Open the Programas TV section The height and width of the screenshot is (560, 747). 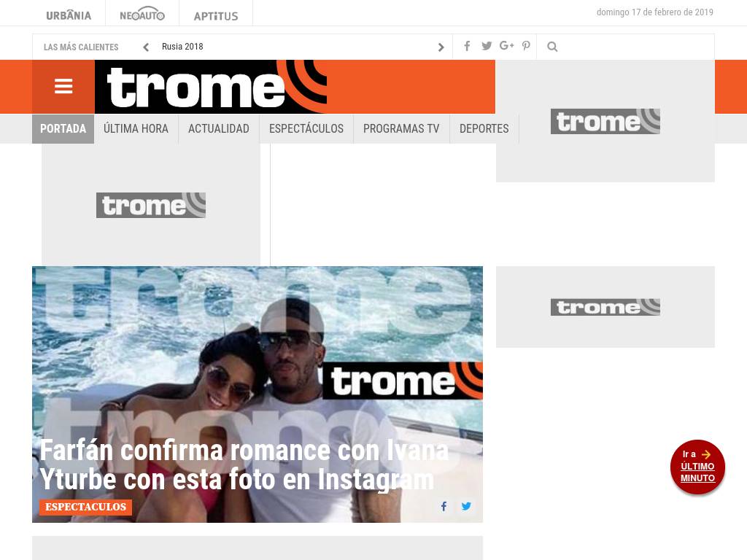401,128
